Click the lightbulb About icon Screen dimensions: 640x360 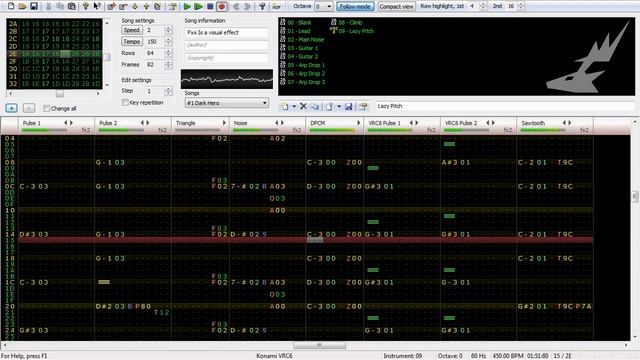[85, 6]
